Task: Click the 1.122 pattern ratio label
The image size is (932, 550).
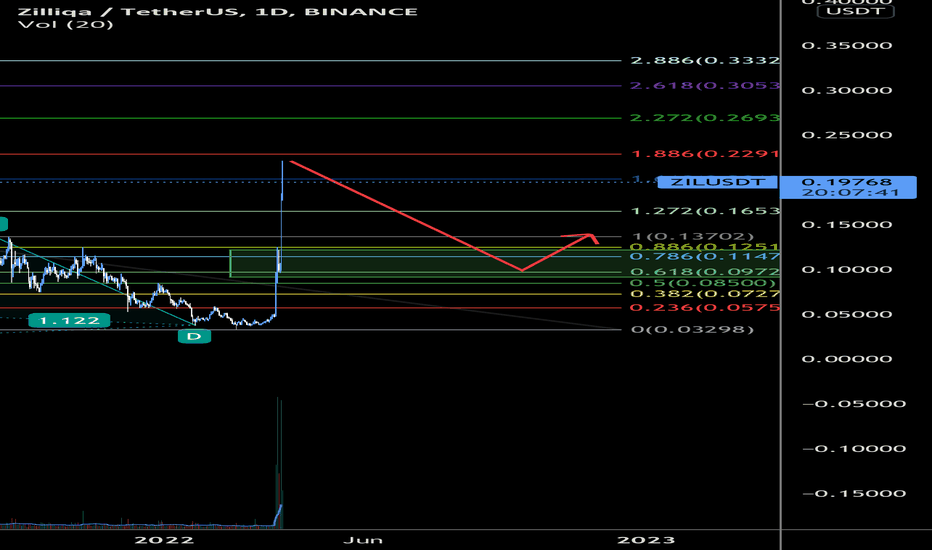Action: (x=69, y=321)
